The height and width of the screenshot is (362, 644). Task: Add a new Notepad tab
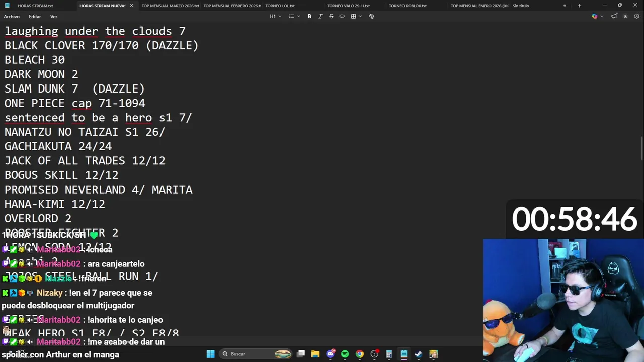pyautogui.click(x=579, y=6)
